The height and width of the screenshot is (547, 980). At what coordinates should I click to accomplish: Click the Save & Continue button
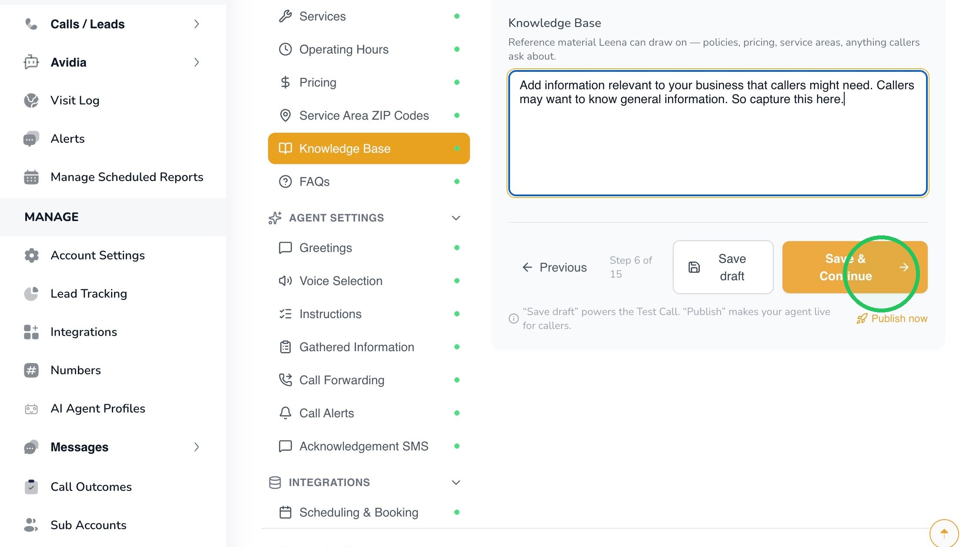(855, 267)
